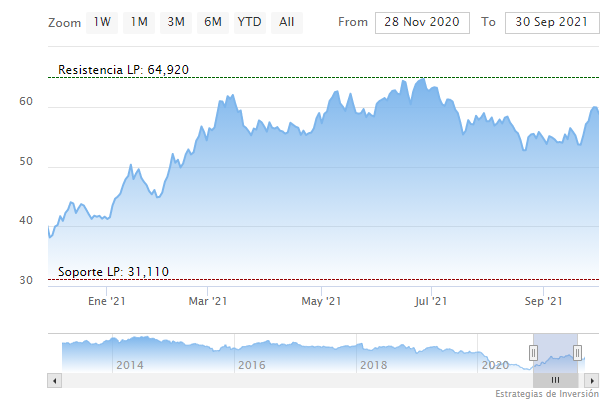This screenshot has width=616, height=406.
Task: Click 2018 in the navigator timeline
Action: (372, 365)
